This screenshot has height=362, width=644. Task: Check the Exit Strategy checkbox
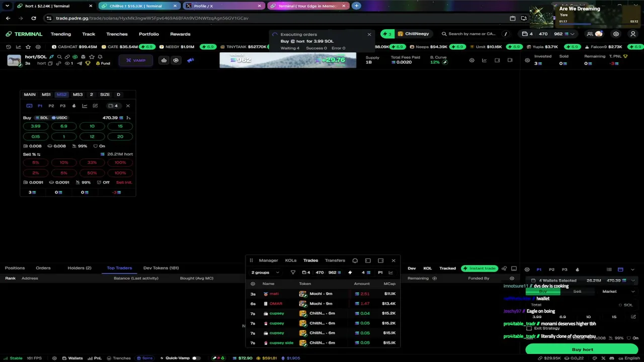pos(529,328)
